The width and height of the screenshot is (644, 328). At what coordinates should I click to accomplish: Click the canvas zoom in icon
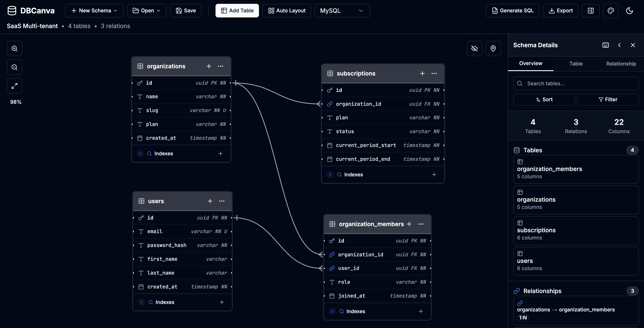click(x=14, y=48)
